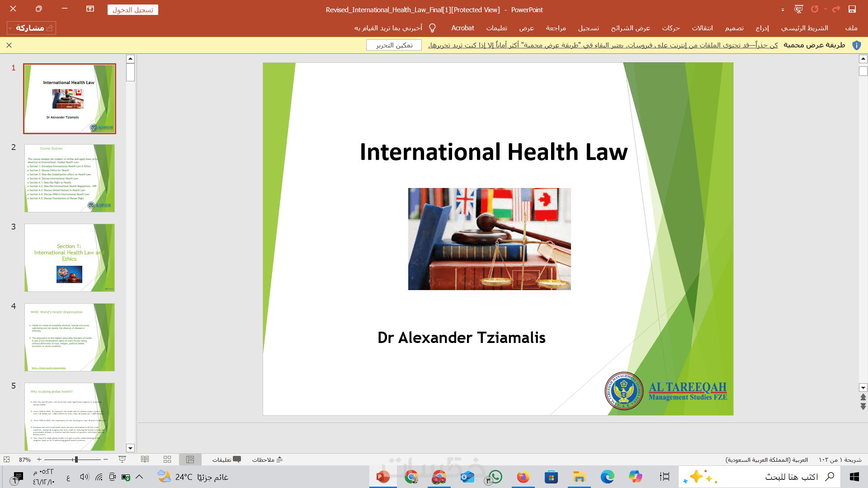
Task: Open the Design (تصميم) tab
Action: pos(734,28)
